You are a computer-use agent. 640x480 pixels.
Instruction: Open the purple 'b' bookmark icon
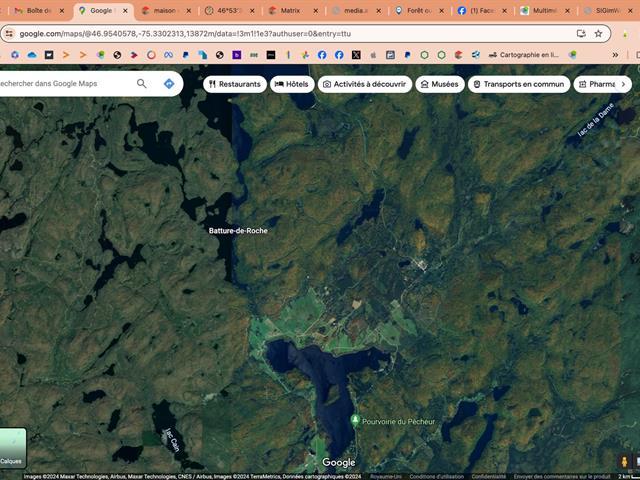237,55
